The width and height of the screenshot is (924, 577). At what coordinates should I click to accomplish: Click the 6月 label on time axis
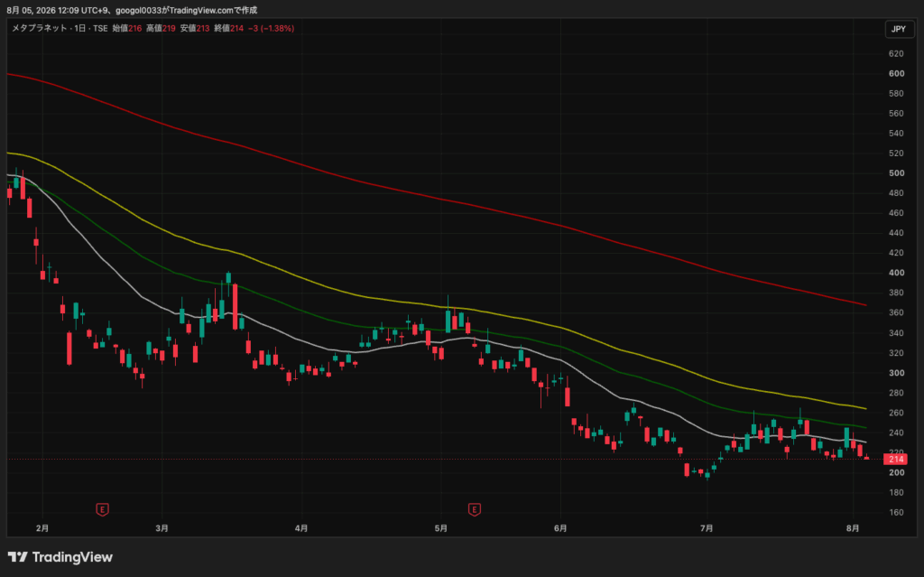coord(560,528)
